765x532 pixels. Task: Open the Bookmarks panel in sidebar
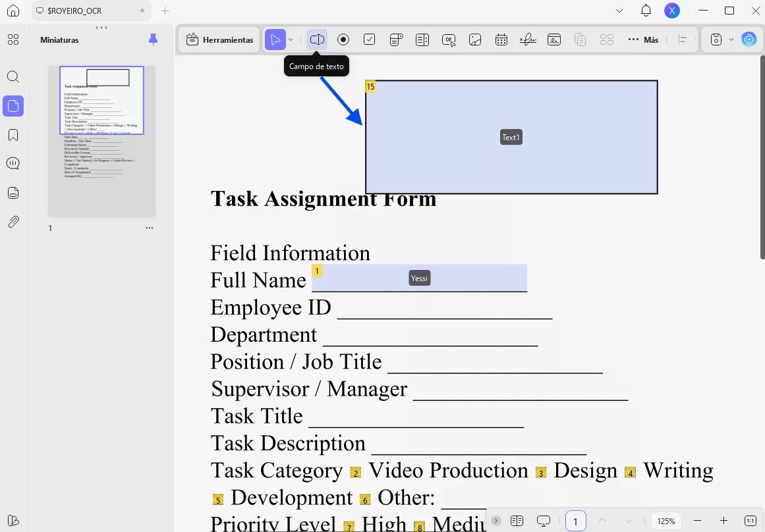(13, 135)
